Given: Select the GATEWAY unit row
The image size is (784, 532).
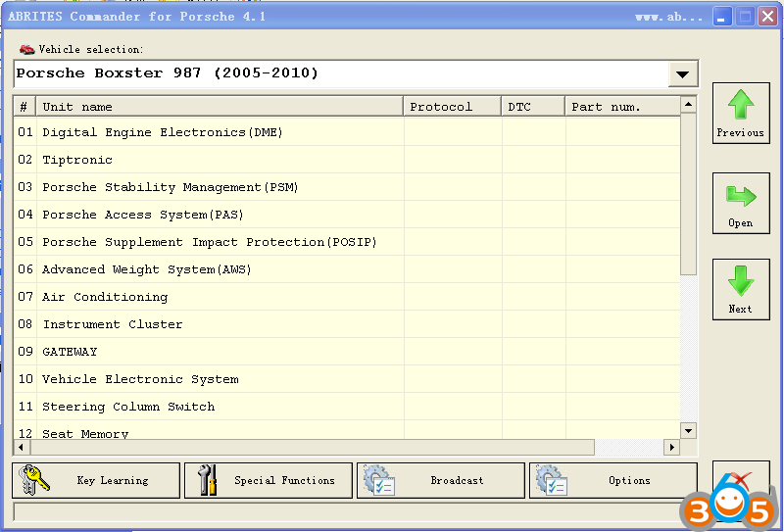Looking at the screenshot, I should [x=70, y=352].
